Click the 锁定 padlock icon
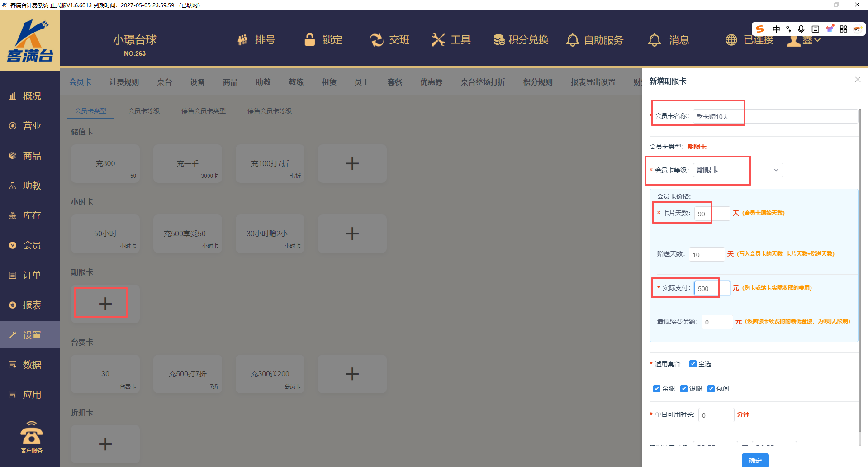 pos(310,40)
